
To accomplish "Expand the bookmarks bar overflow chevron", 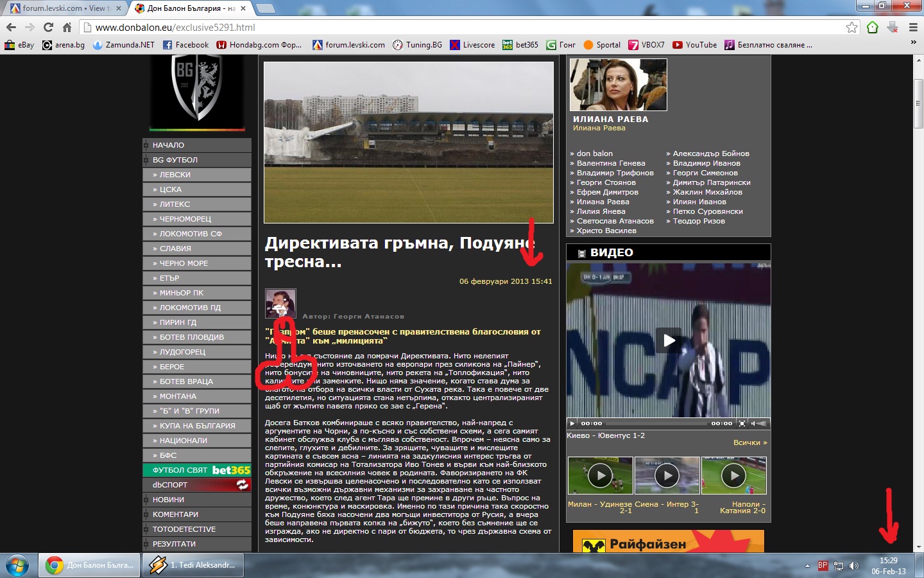I will [913, 43].
